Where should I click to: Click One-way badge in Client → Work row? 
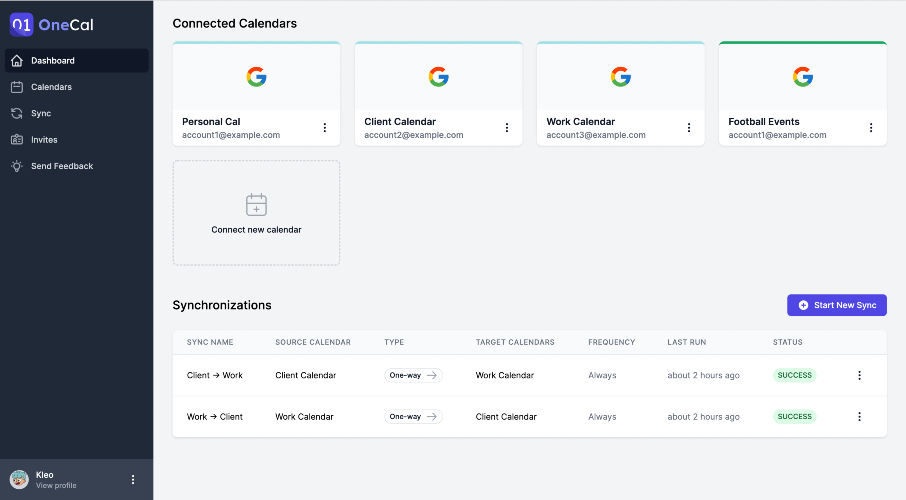413,375
